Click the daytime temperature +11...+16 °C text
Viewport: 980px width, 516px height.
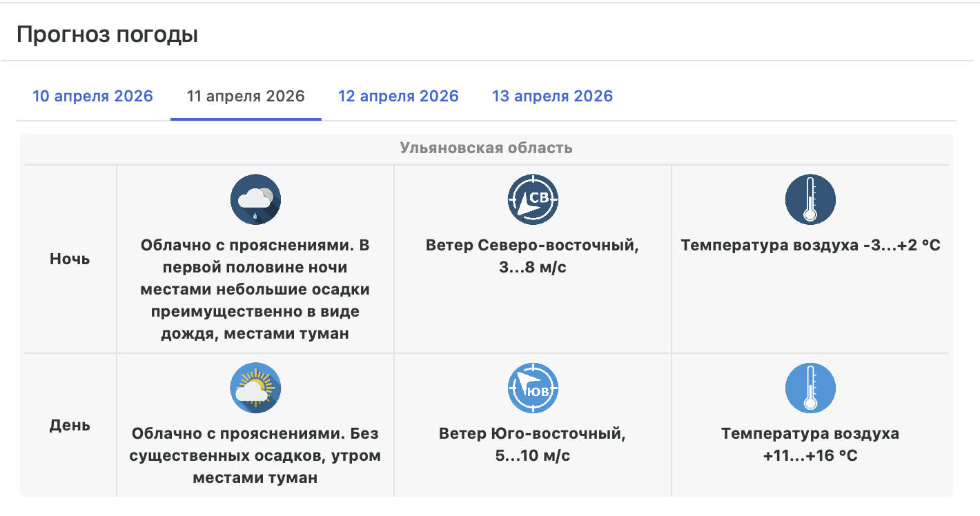[810, 445]
